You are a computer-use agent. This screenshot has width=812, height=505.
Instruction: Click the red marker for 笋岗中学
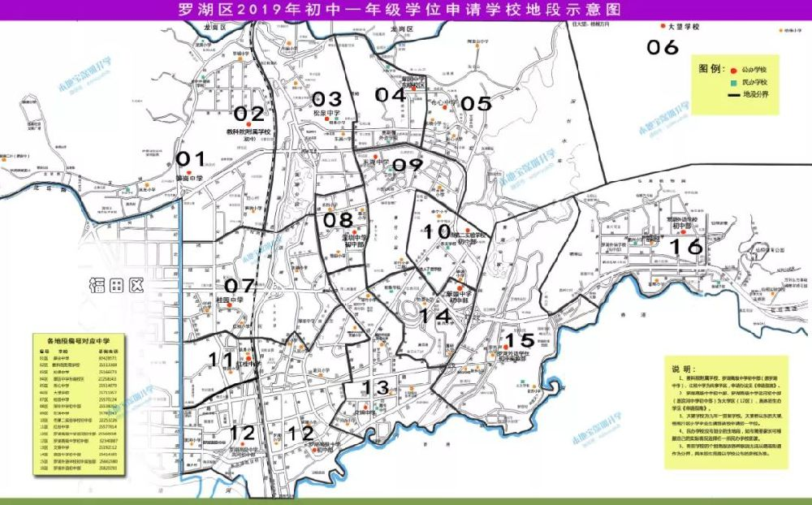[x=189, y=172]
